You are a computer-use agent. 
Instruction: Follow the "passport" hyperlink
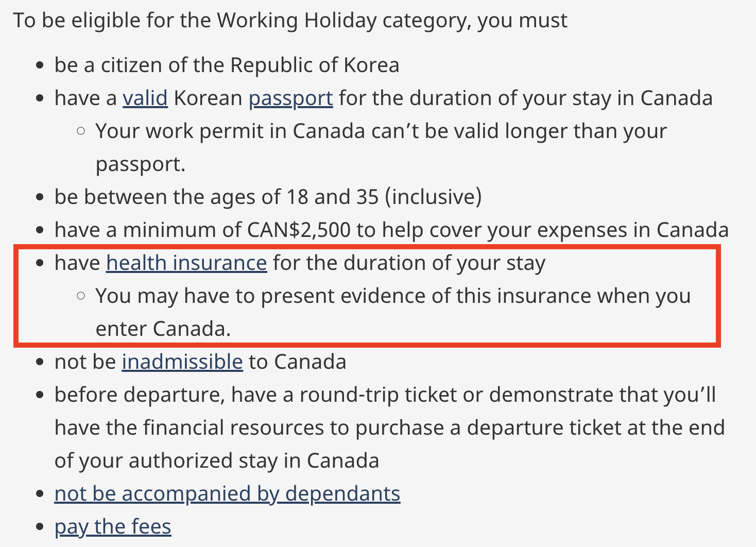(x=291, y=98)
